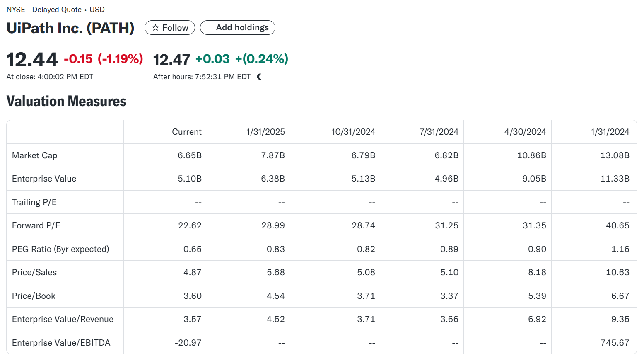This screenshot has height=361, width=644.
Task: Click Enterprise Value 5.10B cell
Action: (190, 179)
